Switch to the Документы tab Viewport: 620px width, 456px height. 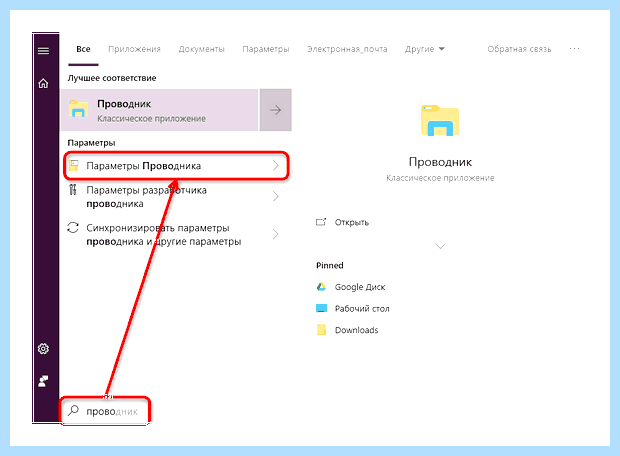point(202,49)
